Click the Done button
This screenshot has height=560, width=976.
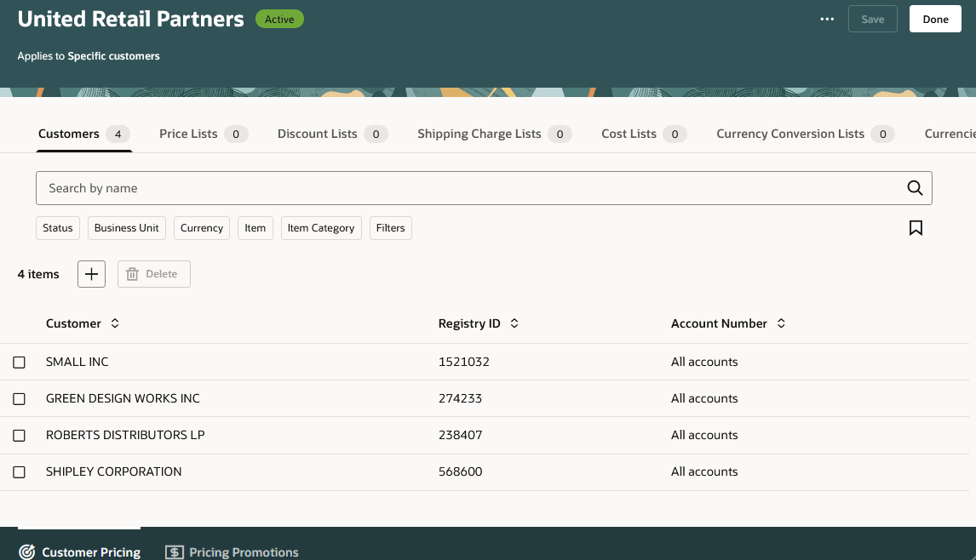(x=935, y=20)
